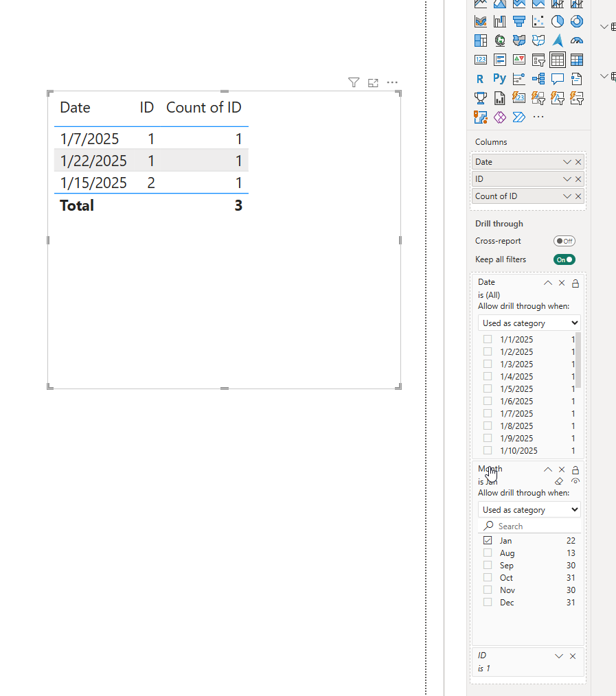The height and width of the screenshot is (696, 616).
Task: Check the 1/1/2025 date checkbox
Action: 488,339
